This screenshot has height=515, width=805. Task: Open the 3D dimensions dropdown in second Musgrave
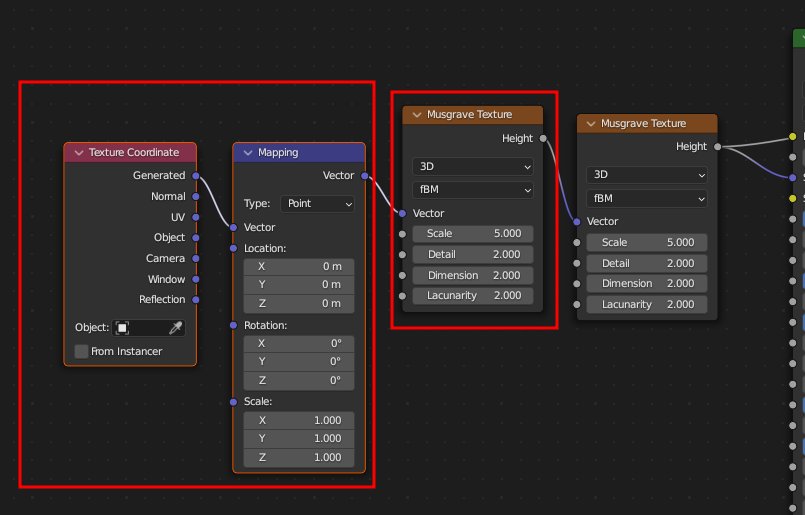pyautogui.click(x=647, y=175)
